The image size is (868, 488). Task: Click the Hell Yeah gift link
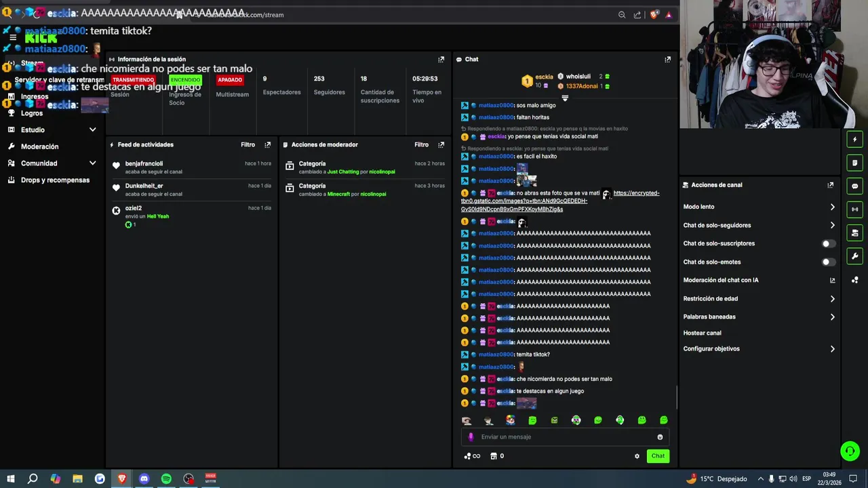click(158, 217)
